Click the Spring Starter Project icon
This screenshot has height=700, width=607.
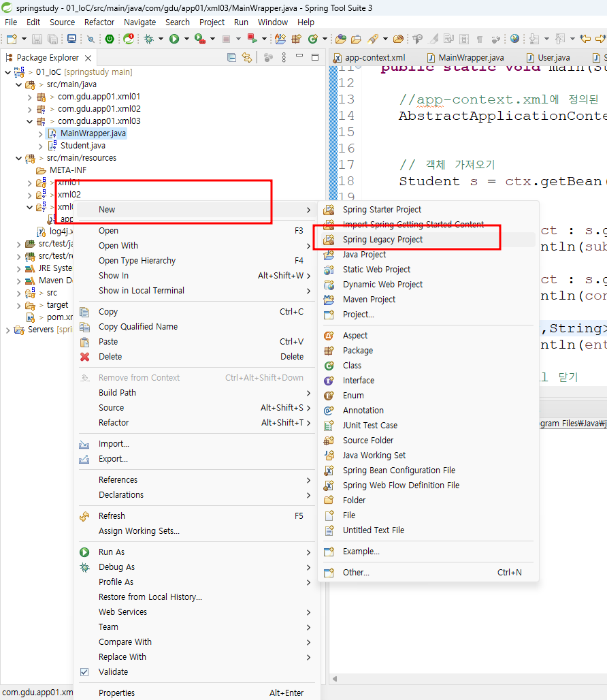pos(329,209)
